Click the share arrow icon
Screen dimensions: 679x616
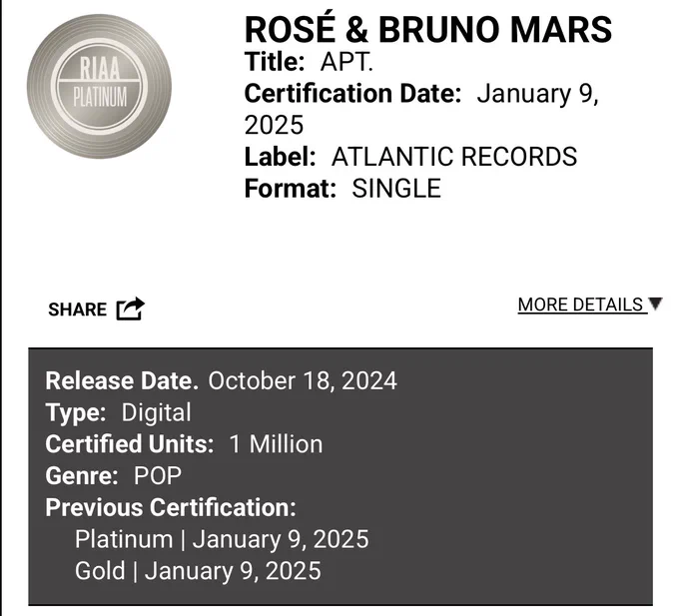click(131, 308)
